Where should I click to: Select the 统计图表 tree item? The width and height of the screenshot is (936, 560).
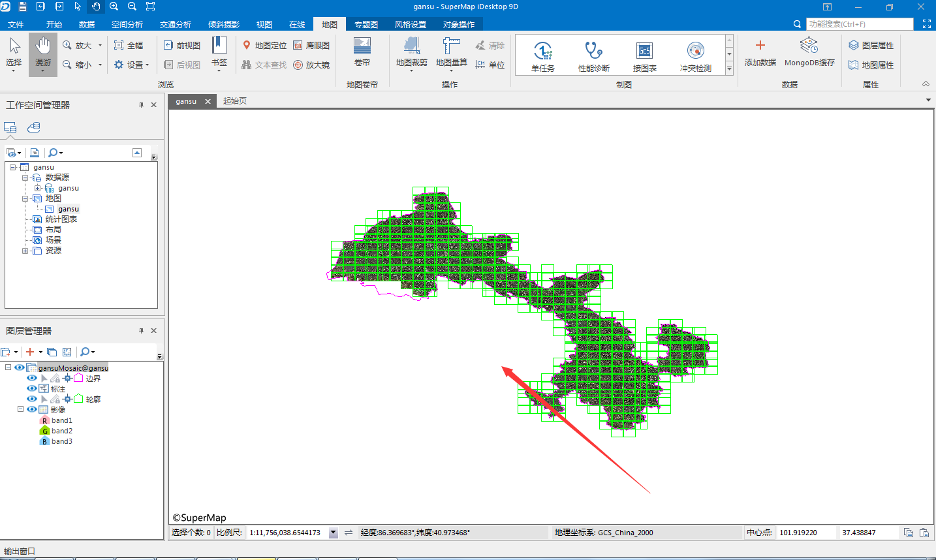tap(61, 219)
